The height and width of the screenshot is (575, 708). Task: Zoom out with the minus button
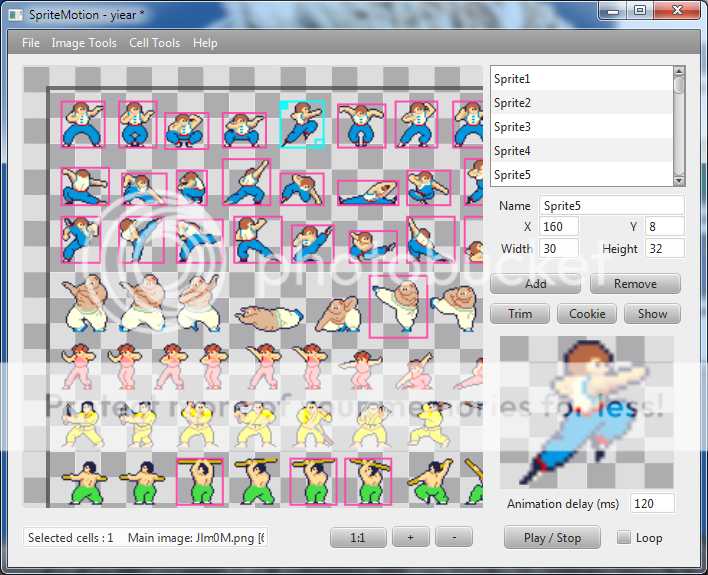pyautogui.click(x=454, y=538)
